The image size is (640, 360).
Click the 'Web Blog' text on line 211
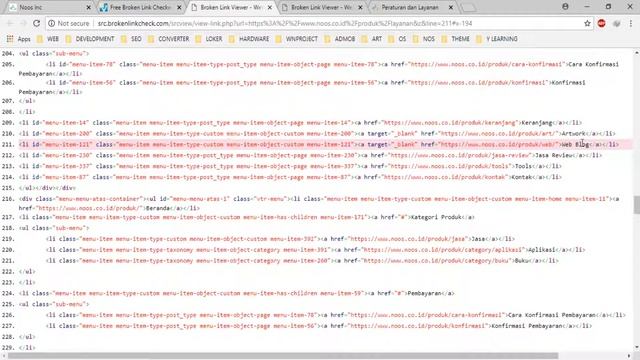(x=576, y=144)
